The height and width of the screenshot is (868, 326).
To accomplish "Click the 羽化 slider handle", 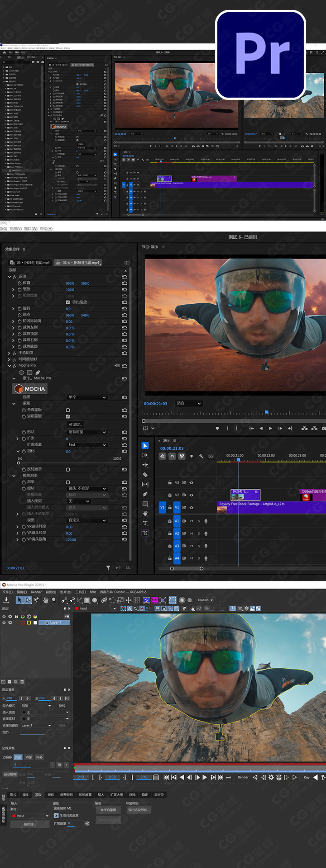I will tap(18, 463).
